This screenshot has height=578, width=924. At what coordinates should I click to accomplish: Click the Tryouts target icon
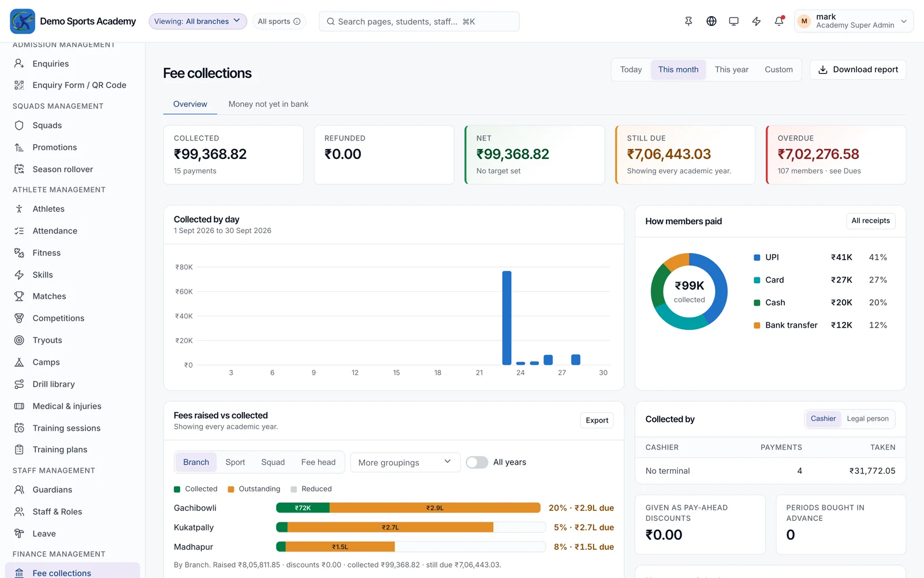(19, 340)
